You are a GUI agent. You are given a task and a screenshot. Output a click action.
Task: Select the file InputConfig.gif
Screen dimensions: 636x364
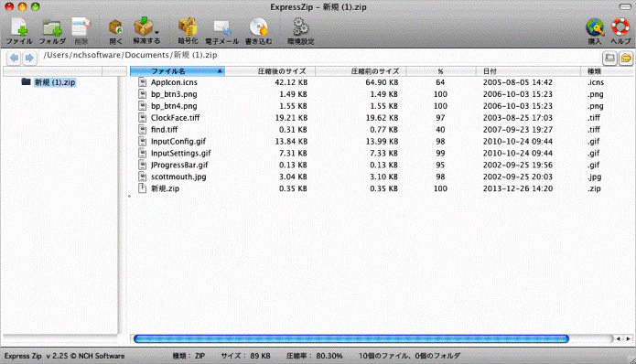(178, 141)
